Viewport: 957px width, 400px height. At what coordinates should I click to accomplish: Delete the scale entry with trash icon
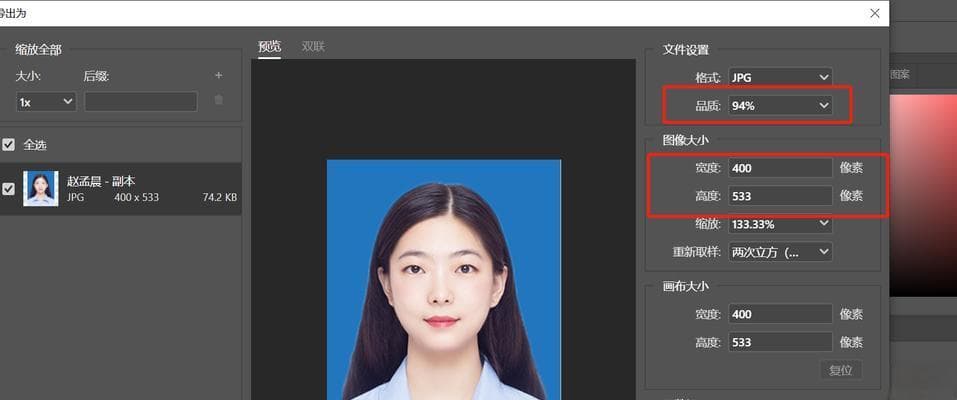[219, 100]
